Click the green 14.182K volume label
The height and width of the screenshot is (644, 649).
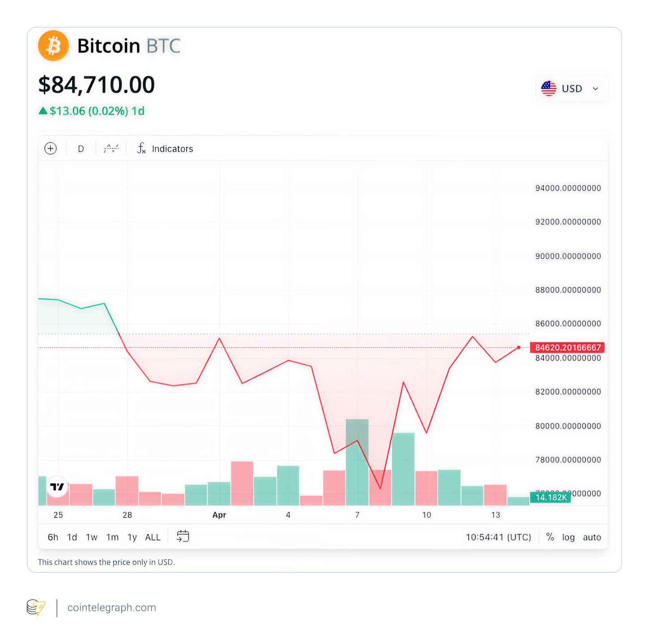point(551,497)
